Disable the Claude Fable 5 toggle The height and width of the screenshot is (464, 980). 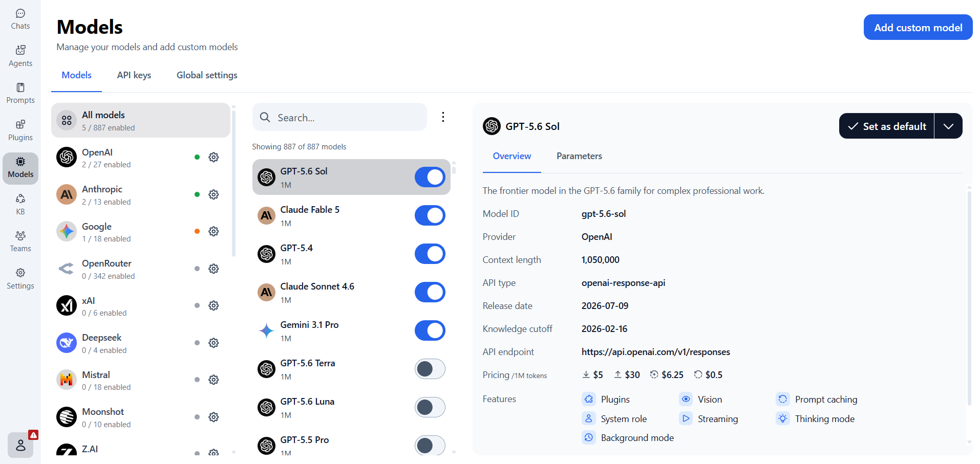tap(430, 215)
